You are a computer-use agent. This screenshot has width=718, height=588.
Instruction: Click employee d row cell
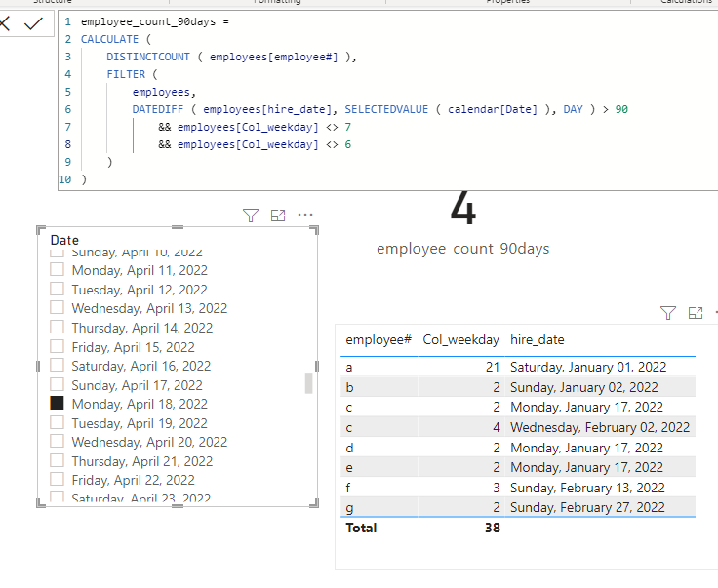[349, 448]
